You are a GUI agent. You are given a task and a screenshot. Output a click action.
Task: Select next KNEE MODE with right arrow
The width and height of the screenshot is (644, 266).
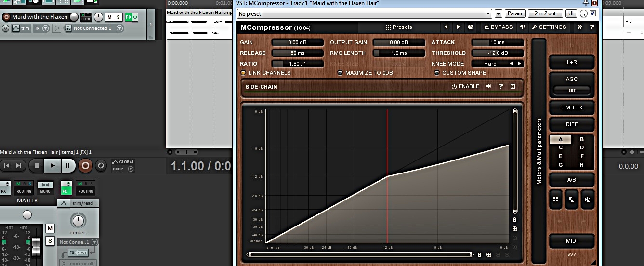point(519,64)
